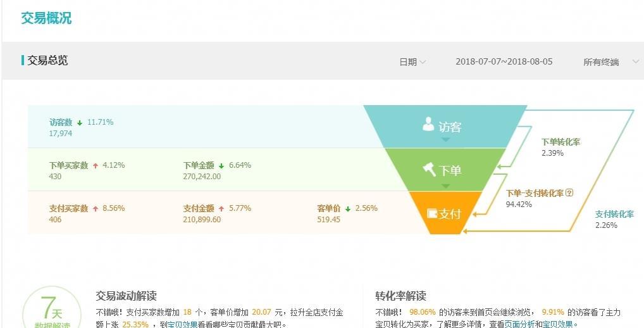Click the 访客数 change 11.71%
The height and width of the screenshot is (328, 644).
click(x=100, y=122)
